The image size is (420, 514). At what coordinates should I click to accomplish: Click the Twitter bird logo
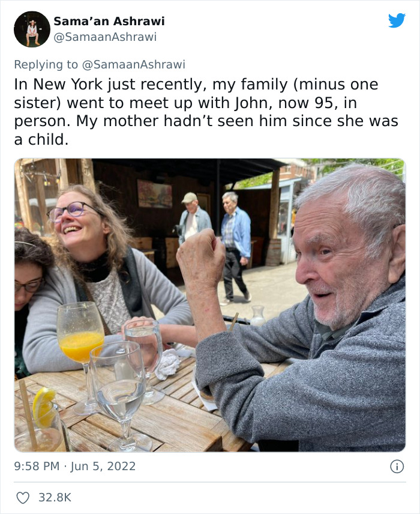(x=397, y=20)
